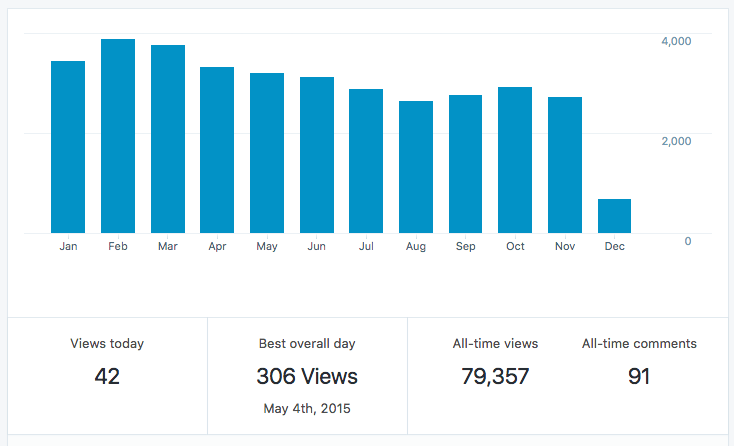This screenshot has width=734, height=446.
Task: Select the Oct views bar
Action: point(515,160)
